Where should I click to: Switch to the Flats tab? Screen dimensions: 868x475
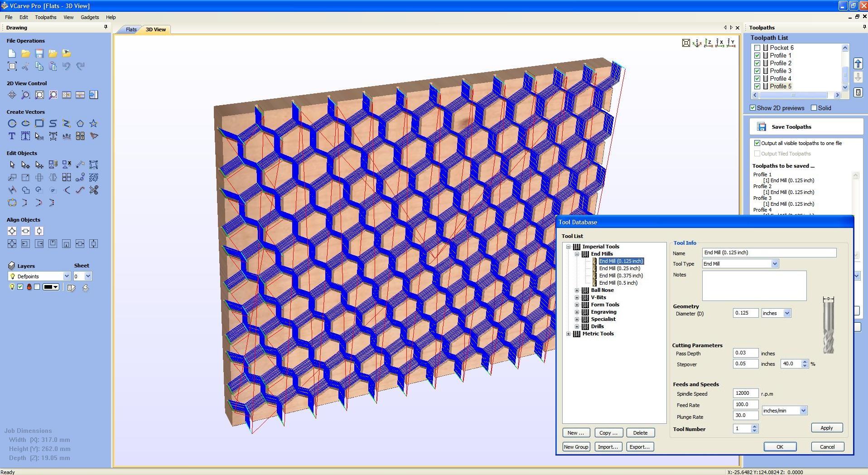point(131,29)
